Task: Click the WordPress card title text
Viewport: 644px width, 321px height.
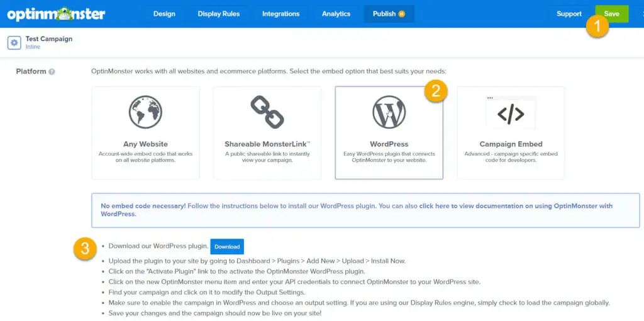Action: (x=389, y=144)
